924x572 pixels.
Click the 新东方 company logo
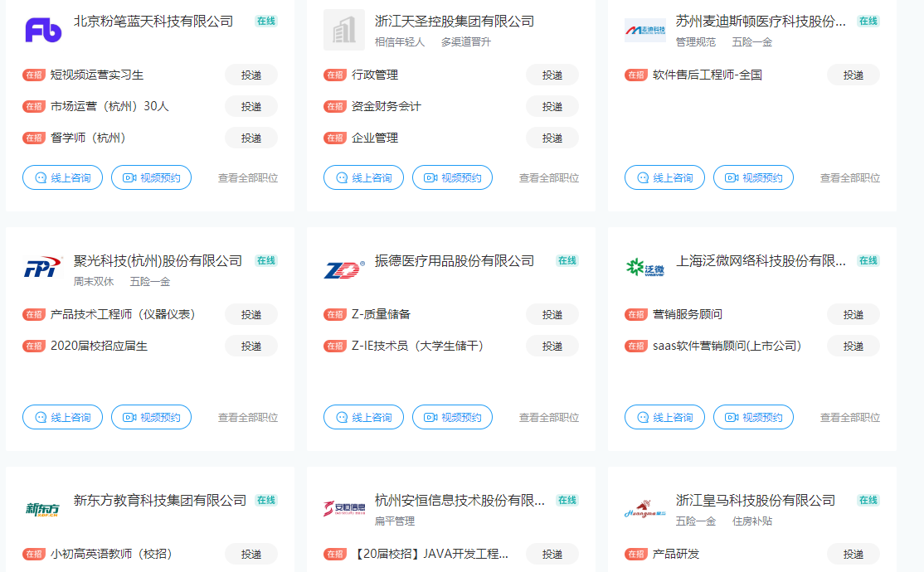pos(43,509)
